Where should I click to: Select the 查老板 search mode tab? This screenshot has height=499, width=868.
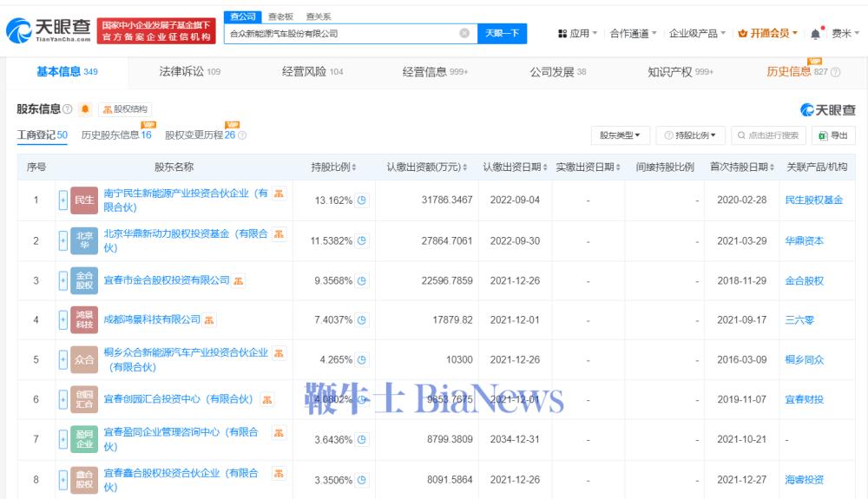pos(280,16)
